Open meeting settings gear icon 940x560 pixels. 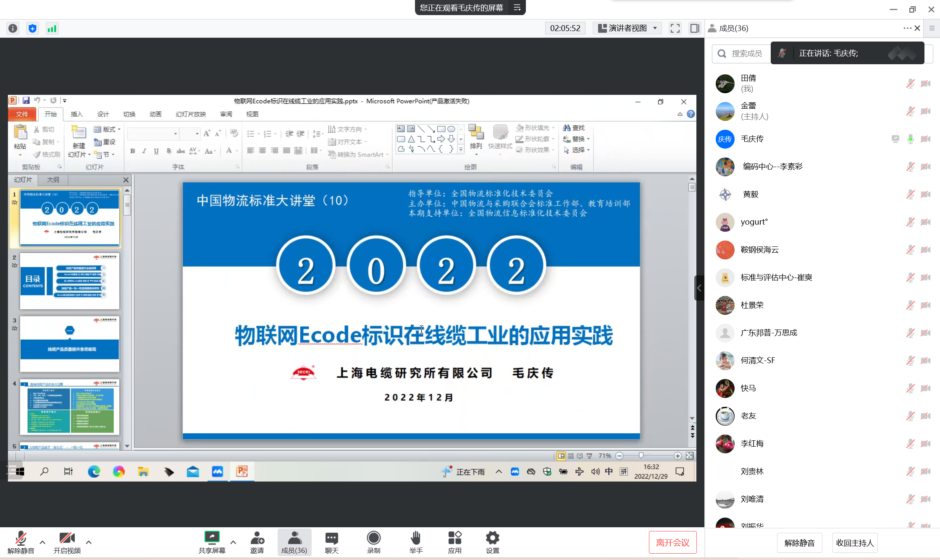(x=492, y=538)
